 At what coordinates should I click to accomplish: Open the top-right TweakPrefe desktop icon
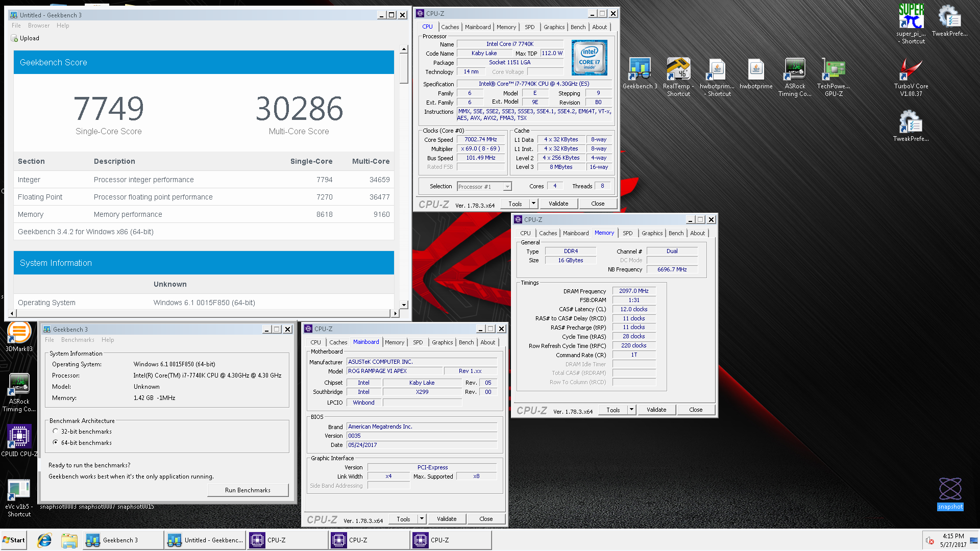point(949,20)
